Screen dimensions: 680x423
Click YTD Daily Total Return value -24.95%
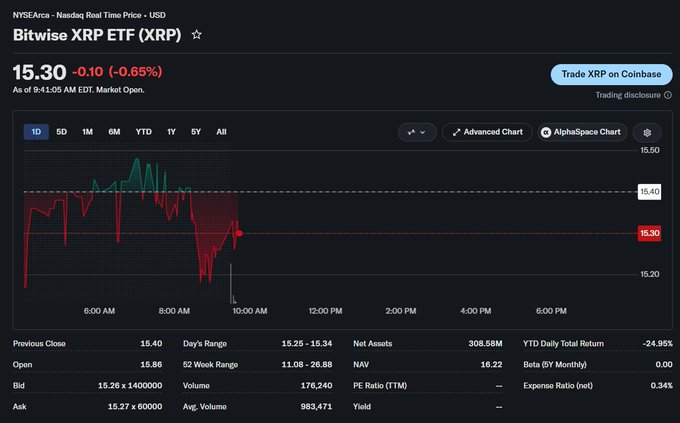(x=657, y=344)
